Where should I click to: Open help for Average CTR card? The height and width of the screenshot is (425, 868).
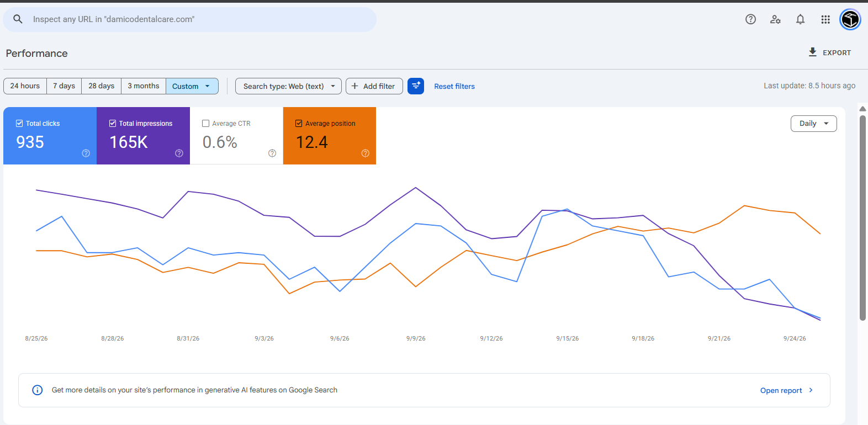point(272,153)
